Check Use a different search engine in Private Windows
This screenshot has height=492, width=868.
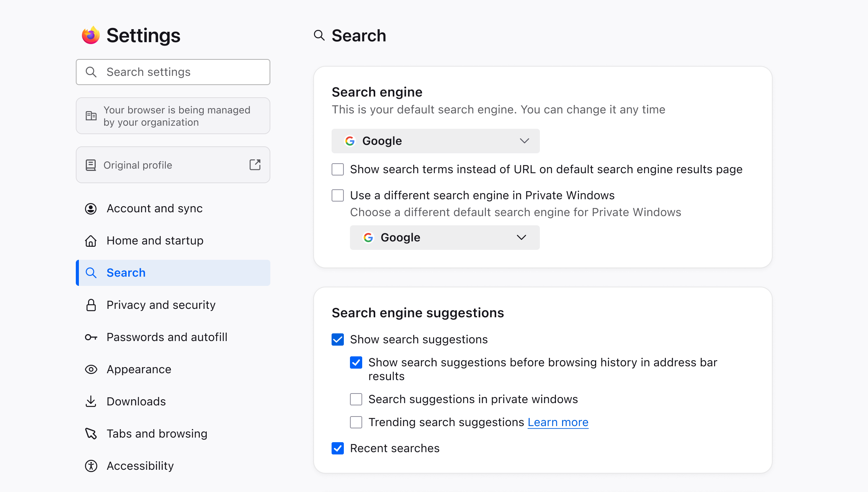point(338,195)
